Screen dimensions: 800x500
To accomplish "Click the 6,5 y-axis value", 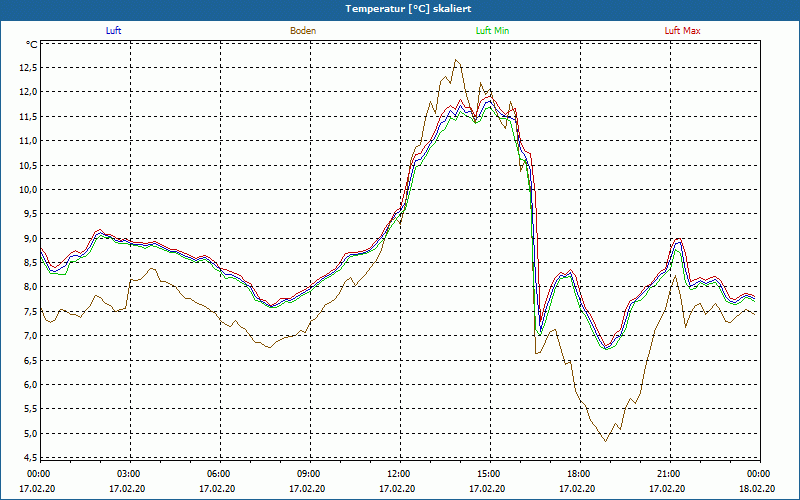I will point(29,360).
